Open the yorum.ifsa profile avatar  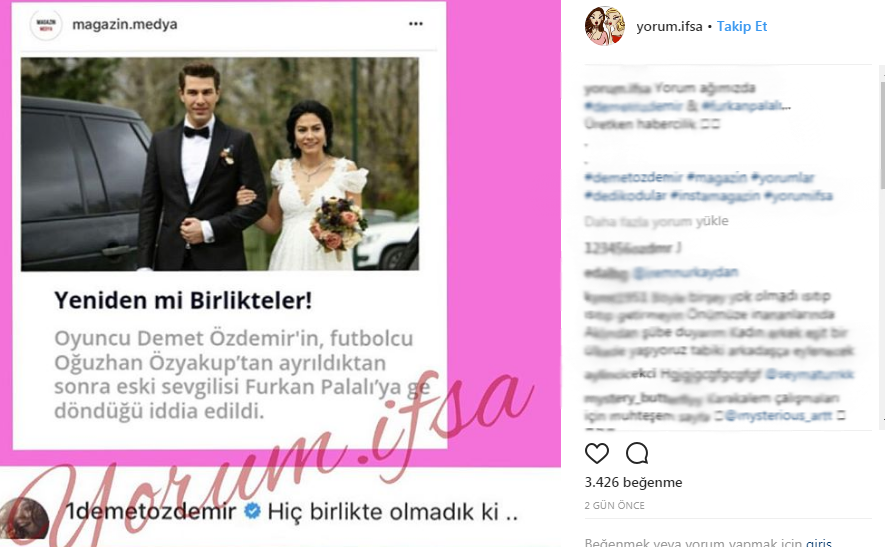click(x=605, y=26)
